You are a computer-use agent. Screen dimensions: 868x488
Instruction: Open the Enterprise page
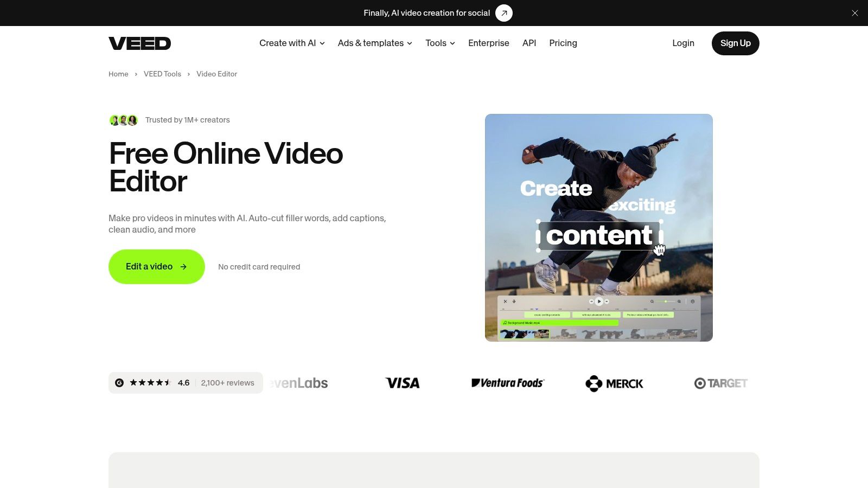tap(489, 43)
